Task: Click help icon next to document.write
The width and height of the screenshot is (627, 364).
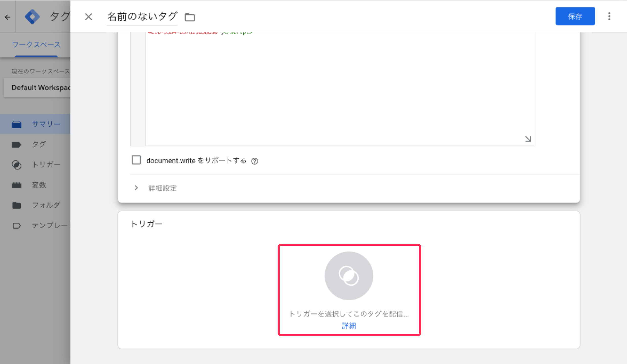Action: click(255, 161)
